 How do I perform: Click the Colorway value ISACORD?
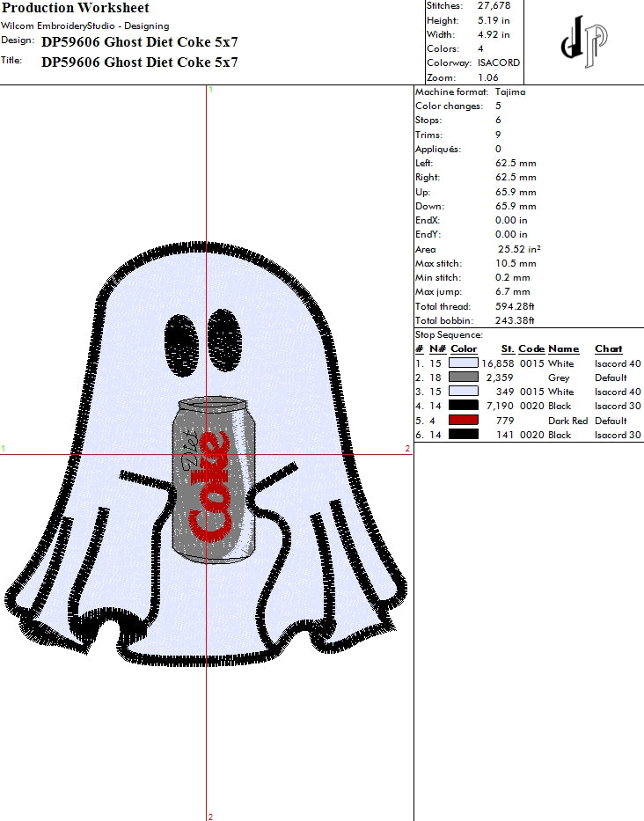point(499,62)
